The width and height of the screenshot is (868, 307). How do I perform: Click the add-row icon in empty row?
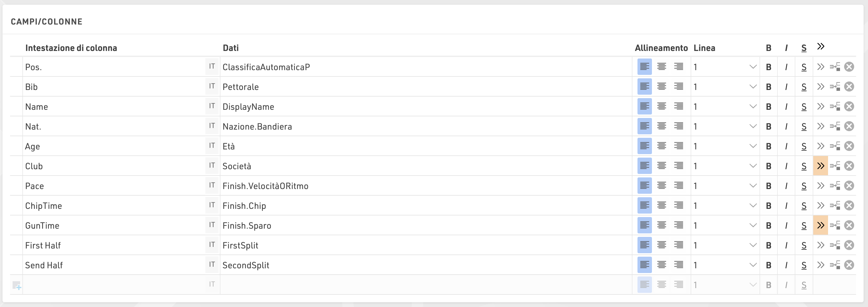16,285
